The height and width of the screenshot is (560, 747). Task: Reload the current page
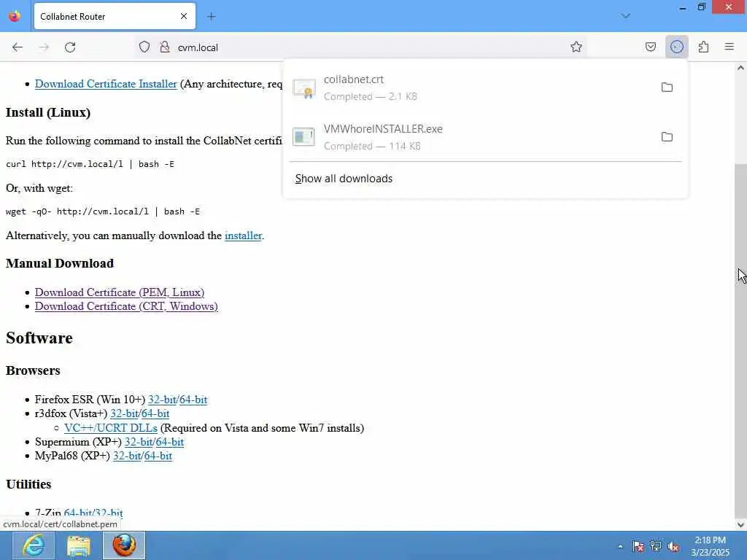point(70,47)
